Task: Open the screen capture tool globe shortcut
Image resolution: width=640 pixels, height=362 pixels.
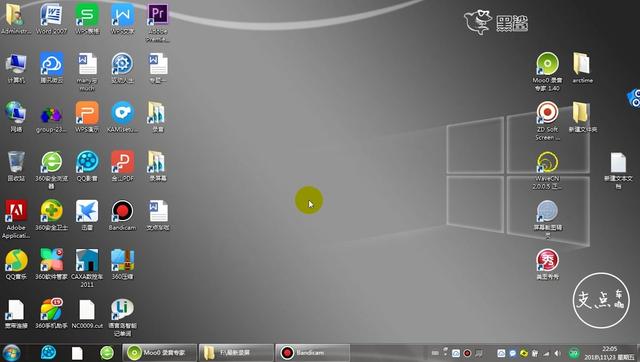Action: pyautogui.click(x=547, y=218)
